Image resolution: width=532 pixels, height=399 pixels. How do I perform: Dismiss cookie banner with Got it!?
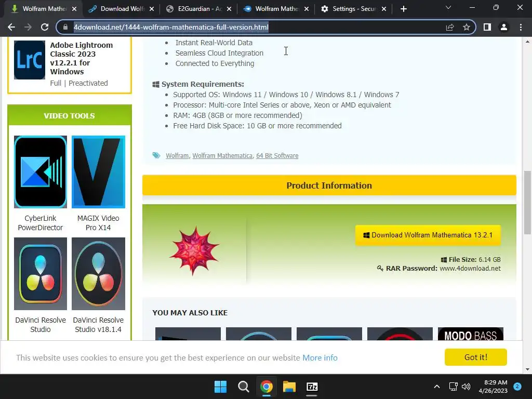[476, 357]
